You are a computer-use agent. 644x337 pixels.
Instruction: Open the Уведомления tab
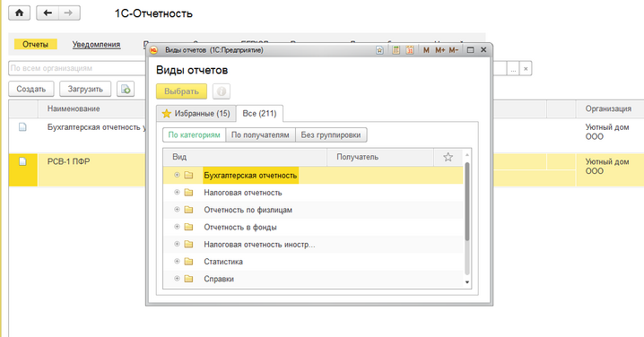96,44
